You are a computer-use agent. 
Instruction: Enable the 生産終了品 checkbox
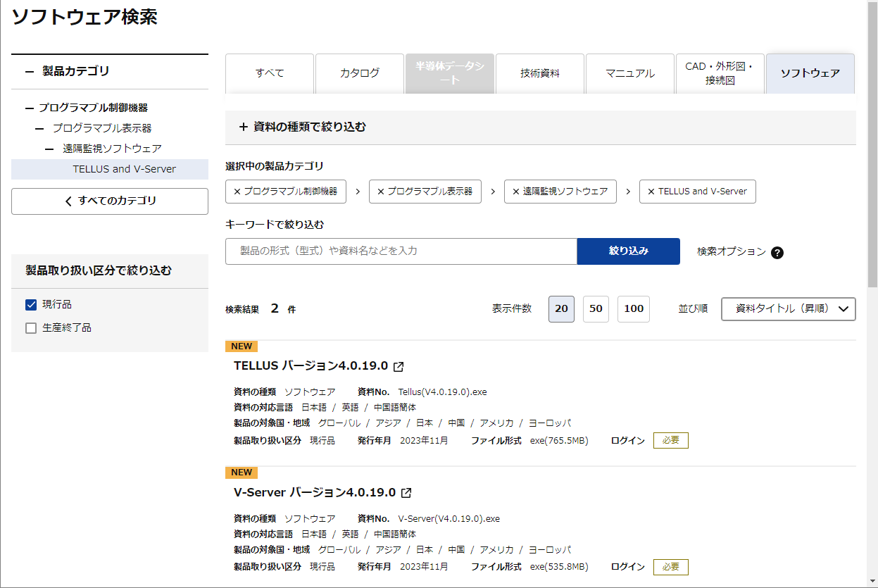pos(31,328)
